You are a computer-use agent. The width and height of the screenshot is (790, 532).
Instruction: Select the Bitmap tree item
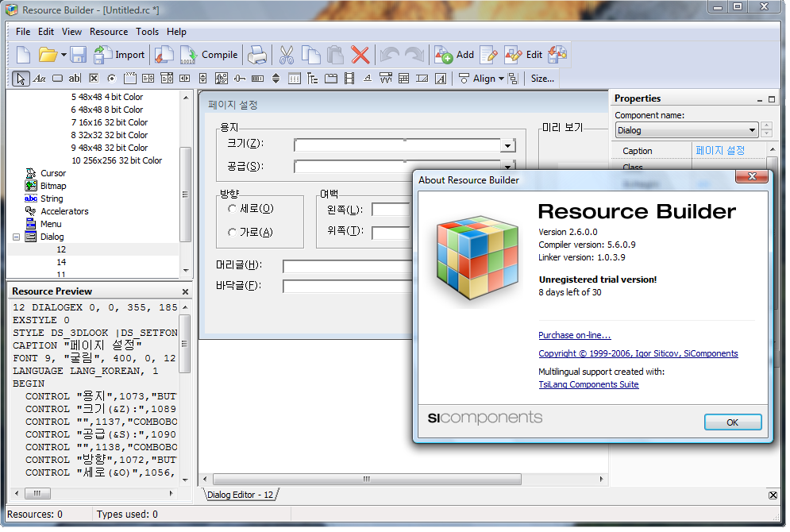tap(53, 186)
